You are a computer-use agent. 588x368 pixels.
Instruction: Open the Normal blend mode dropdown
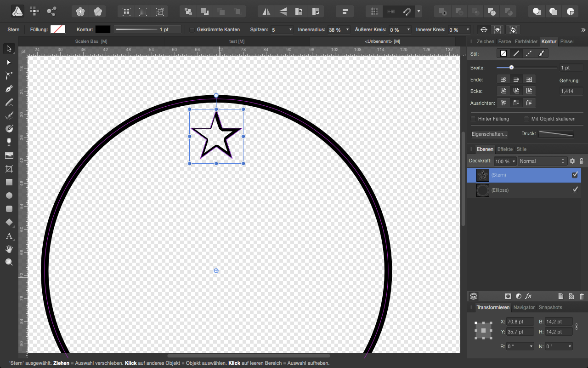tap(543, 161)
